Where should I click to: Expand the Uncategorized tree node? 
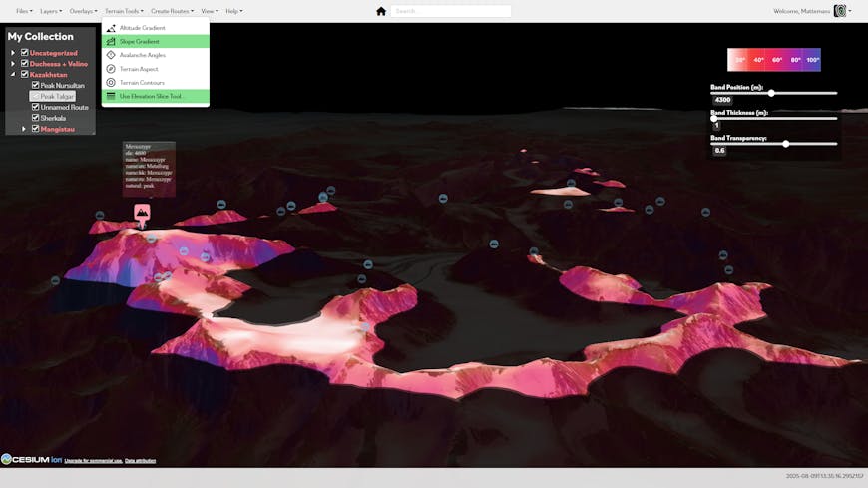pyautogui.click(x=13, y=53)
